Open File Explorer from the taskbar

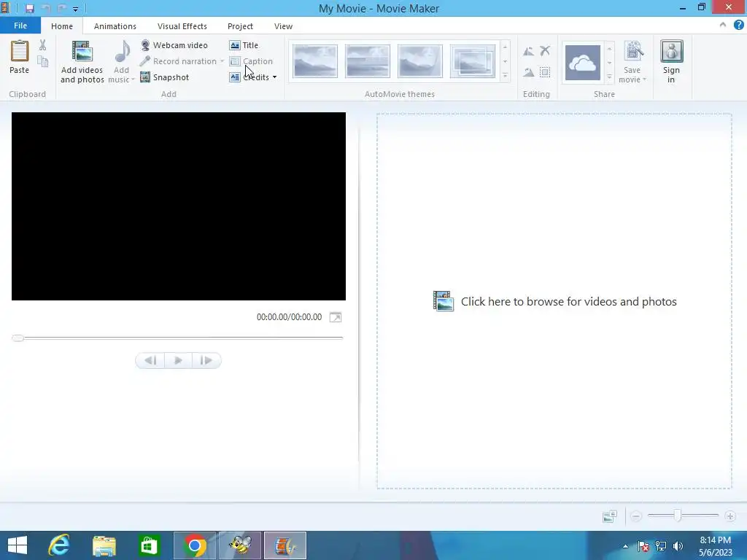[x=104, y=545]
